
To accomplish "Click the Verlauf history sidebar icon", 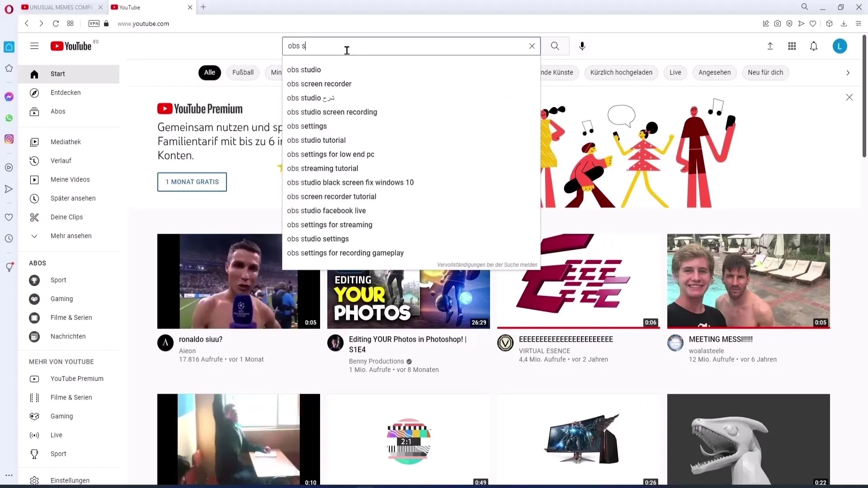I will pos(34,161).
